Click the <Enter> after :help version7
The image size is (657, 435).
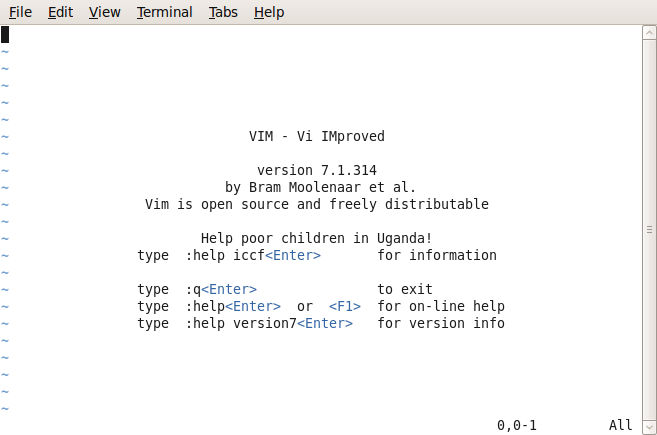(x=325, y=324)
